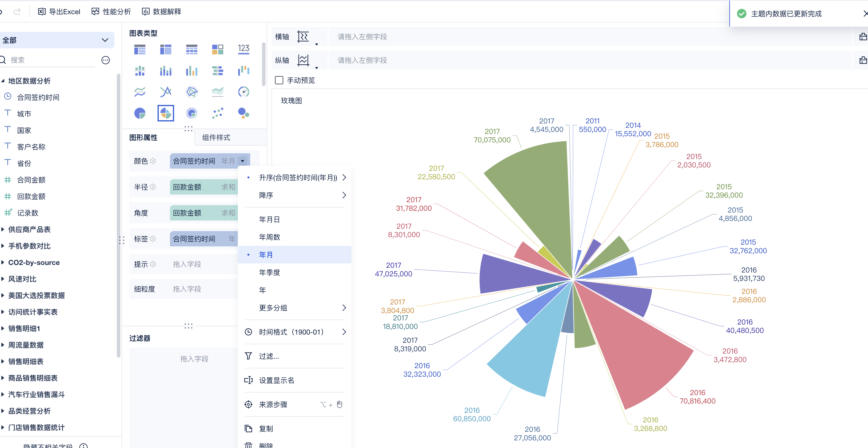This screenshot has width=868, height=448.
Task: Choose the scatter plot chart icon
Action: point(217,113)
